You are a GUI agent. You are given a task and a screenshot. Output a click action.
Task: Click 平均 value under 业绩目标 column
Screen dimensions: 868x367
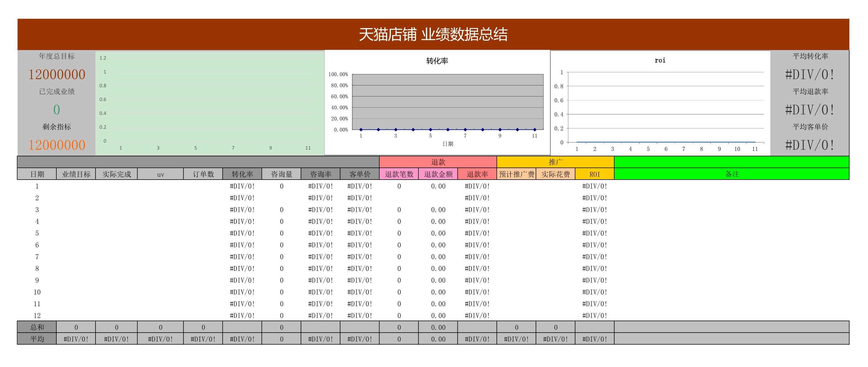click(x=76, y=339)
